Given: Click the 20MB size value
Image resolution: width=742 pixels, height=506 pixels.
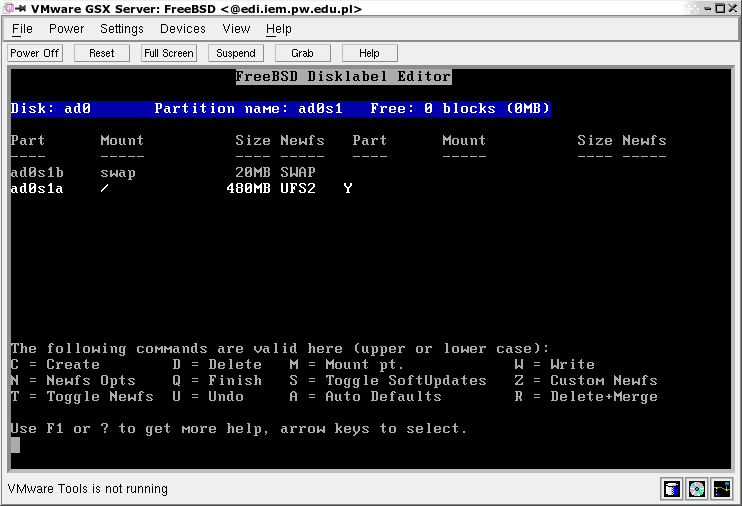Looking at the screenshot, I should pyautogui.click(x=253, y=172).
